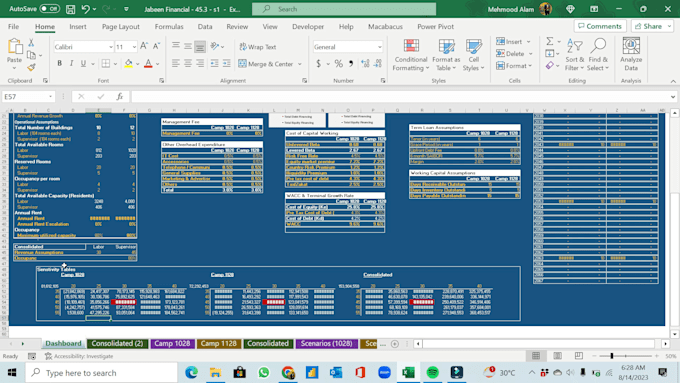Open the font color dropdown arrow
This screenshot has width=680, height=383.
click(x=157, y=64)
